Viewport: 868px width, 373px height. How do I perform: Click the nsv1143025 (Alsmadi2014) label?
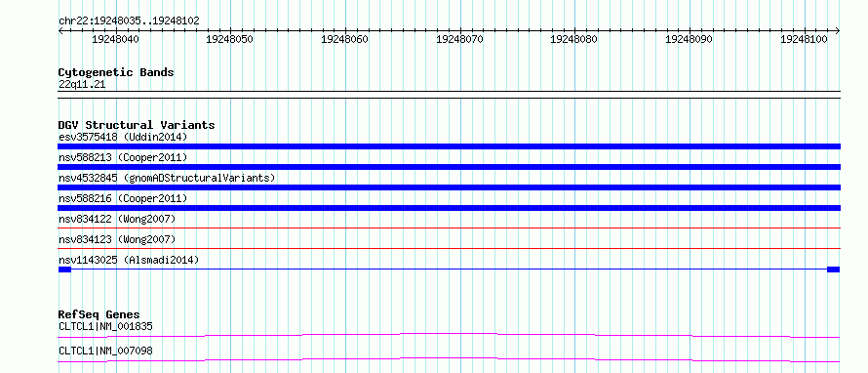click(129, 260)
